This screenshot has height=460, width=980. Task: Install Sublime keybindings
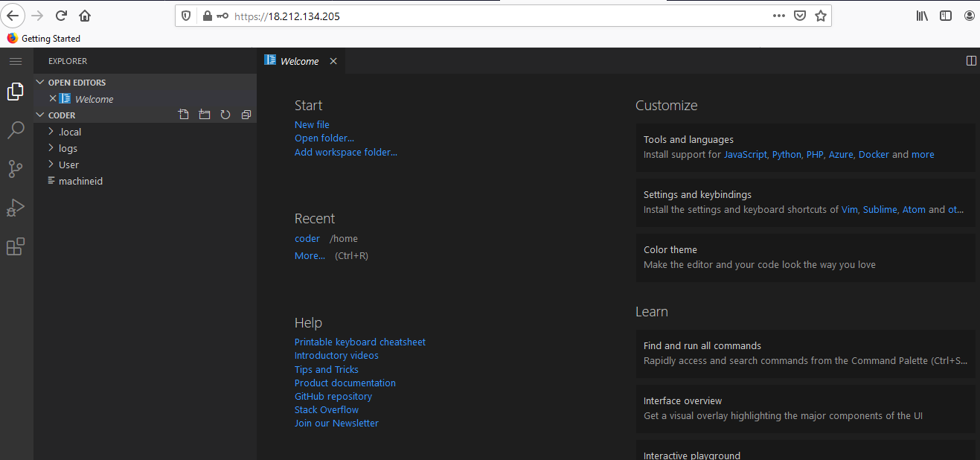[880, 209]
